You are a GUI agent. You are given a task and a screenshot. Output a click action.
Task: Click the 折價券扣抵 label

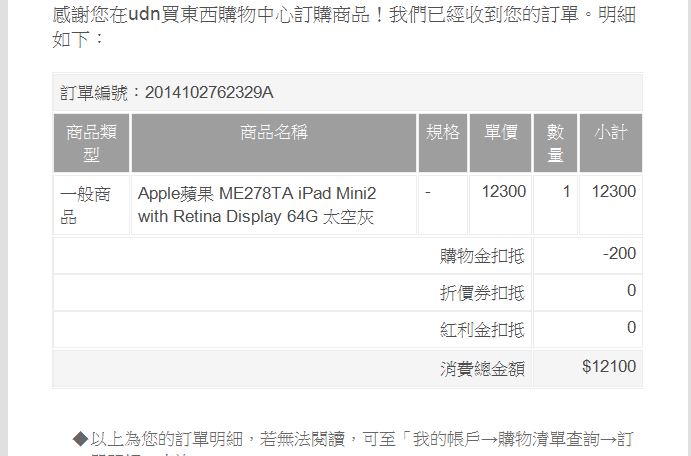[482, 293]
